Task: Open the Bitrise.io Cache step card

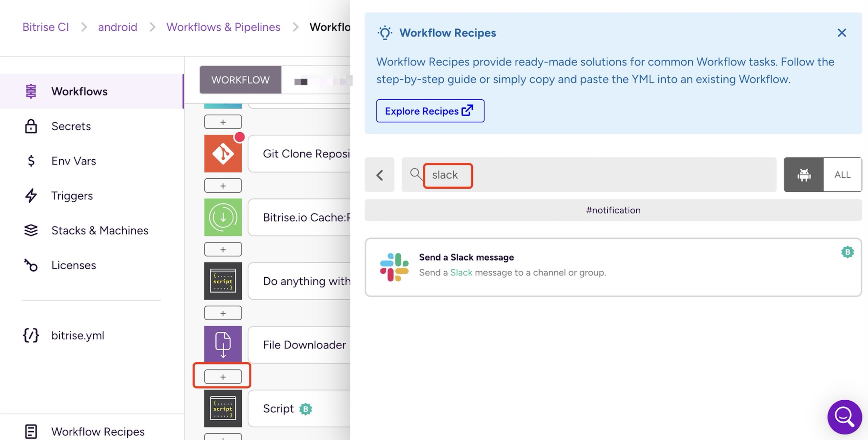Action: click(x=299, y=217)
